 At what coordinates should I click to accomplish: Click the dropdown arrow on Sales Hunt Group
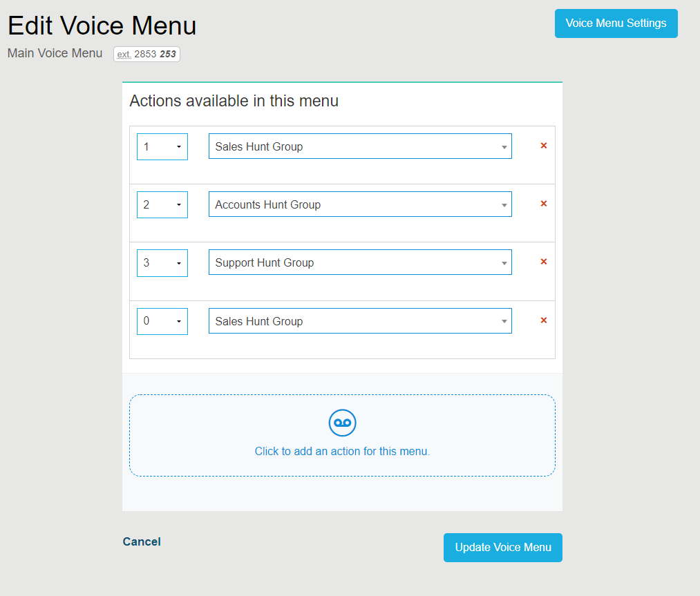point(504,146)
